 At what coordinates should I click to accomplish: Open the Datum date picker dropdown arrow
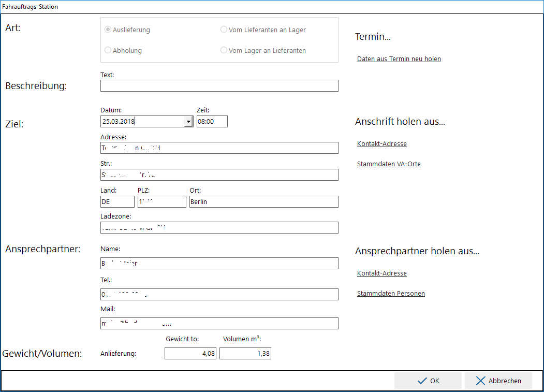[x=188, y=122]
